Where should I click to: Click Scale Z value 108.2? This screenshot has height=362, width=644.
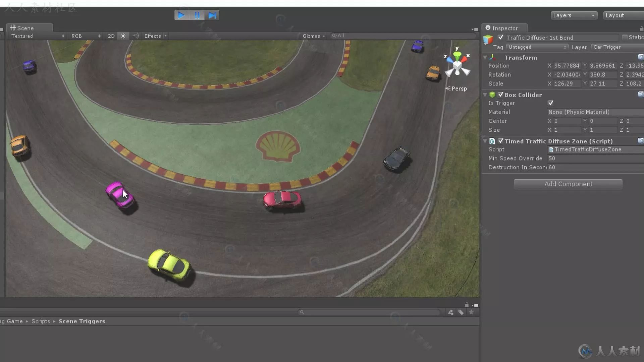pyautogui.click(x=634, y=83)
